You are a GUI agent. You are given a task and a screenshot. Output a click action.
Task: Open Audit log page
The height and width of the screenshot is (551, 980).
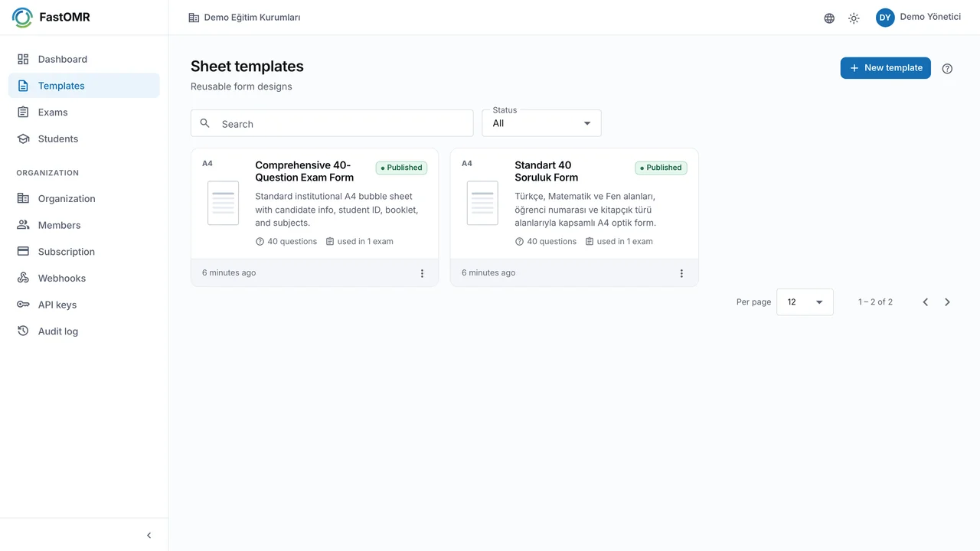pos(84,331)
